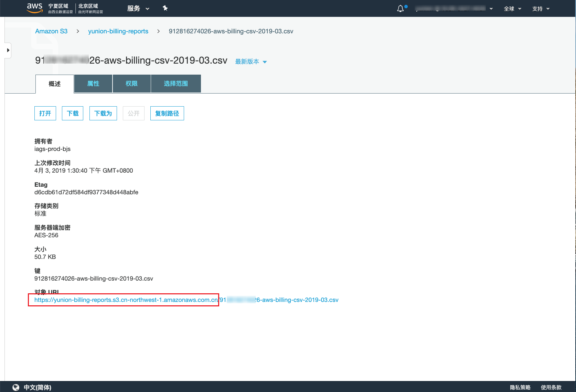Switch to the 权限 tab
This screenshot has height=392, width=576.
131,84
